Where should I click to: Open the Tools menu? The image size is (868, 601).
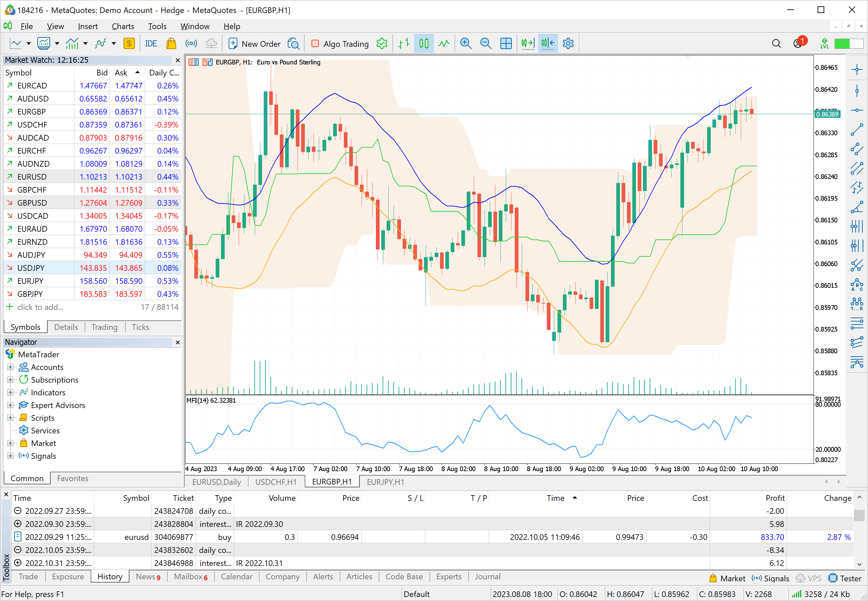[x=157, y=26]
